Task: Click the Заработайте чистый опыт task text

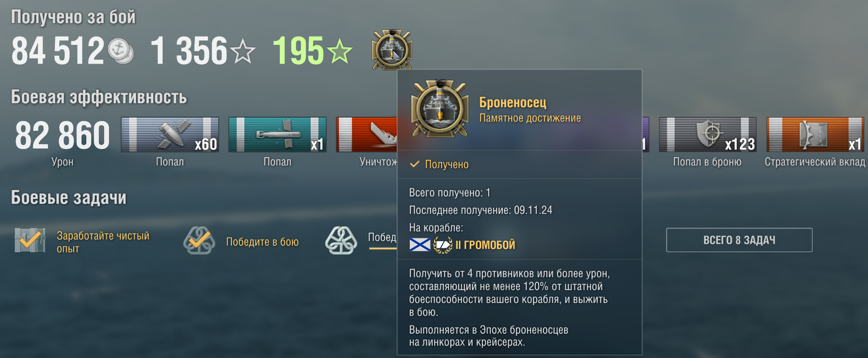Action: point(103,242)
